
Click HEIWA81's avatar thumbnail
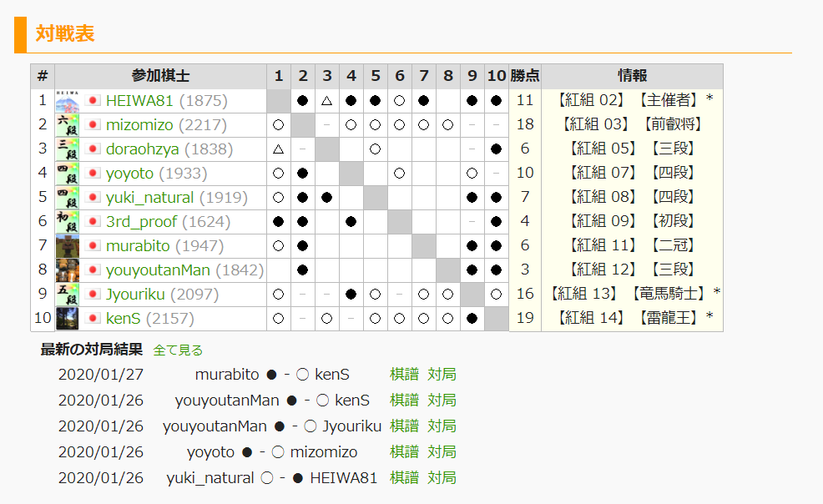pos(68,101)
